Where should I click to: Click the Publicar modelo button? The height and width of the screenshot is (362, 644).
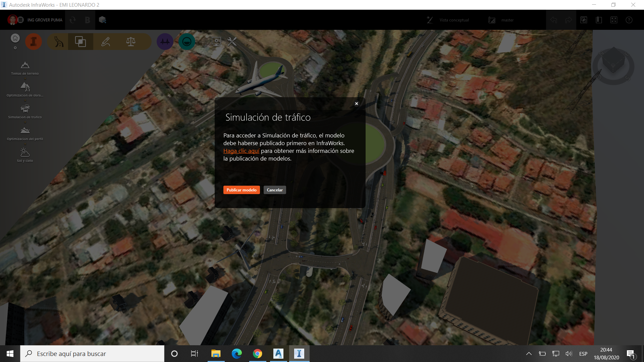(241, 190)
